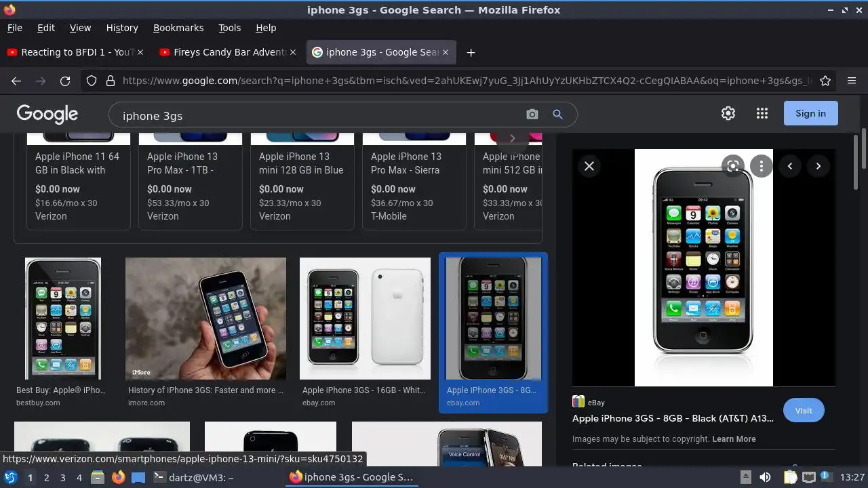Close the image preview panel
The height and width of the screenshot is (488, 868).
click(589, 165)
